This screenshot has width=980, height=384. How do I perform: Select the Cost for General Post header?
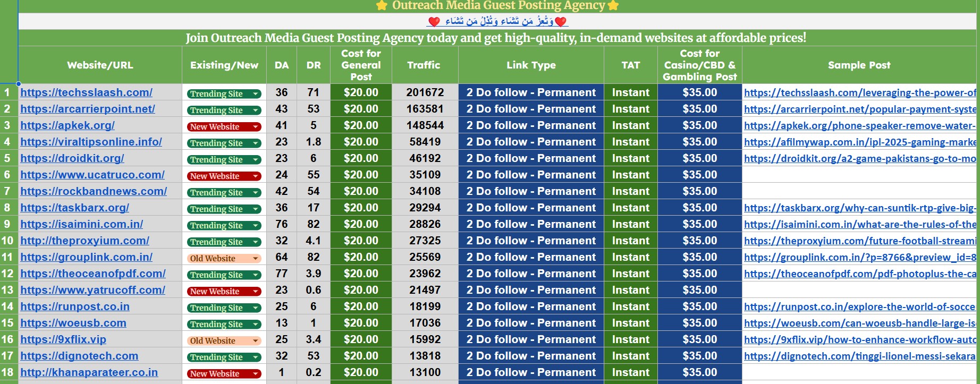[x=361, y=65]
